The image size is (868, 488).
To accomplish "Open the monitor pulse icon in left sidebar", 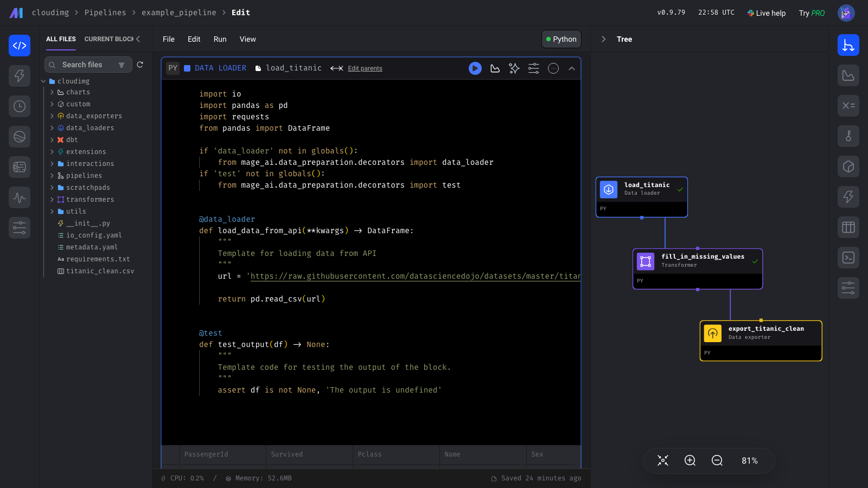I will (20, 197).
